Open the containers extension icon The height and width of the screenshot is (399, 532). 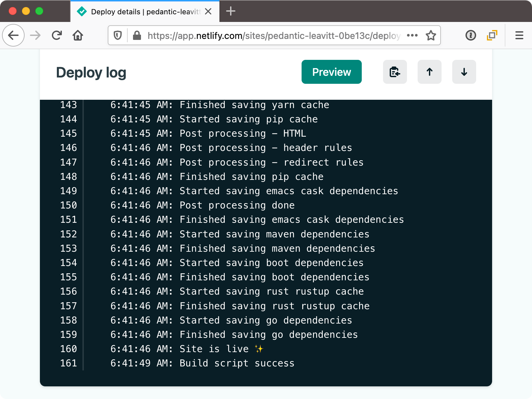click(492, 35)
